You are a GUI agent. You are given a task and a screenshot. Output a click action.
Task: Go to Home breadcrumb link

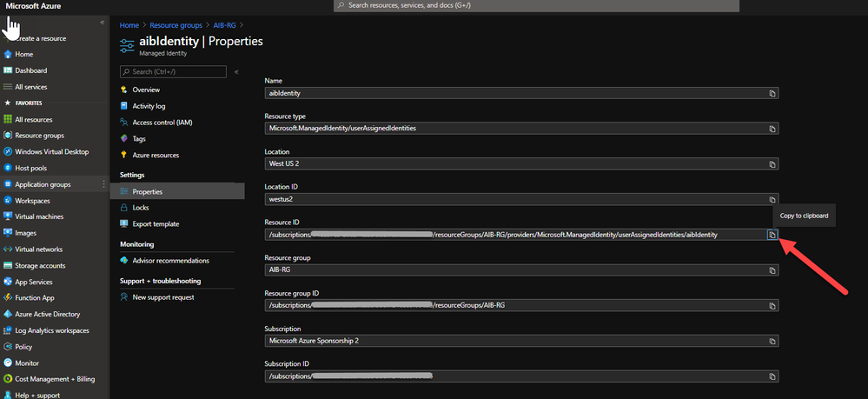click(129, 25)
